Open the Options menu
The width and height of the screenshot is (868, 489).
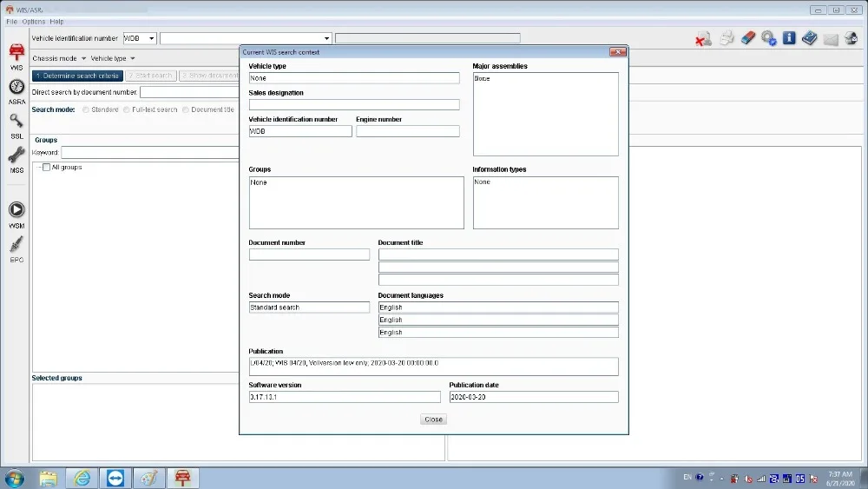tap(34, 22)
